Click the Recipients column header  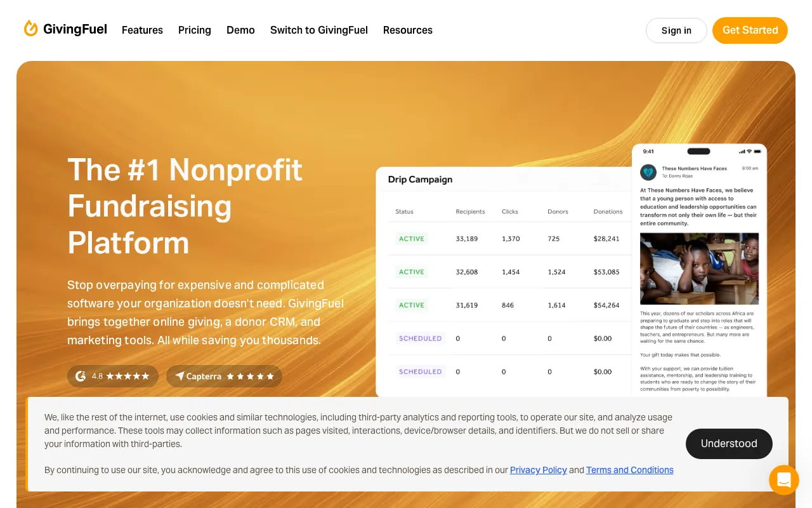(470, 211)
